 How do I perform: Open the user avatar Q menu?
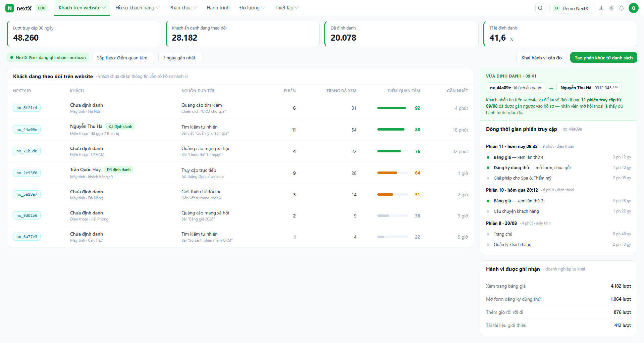[633, 8]
